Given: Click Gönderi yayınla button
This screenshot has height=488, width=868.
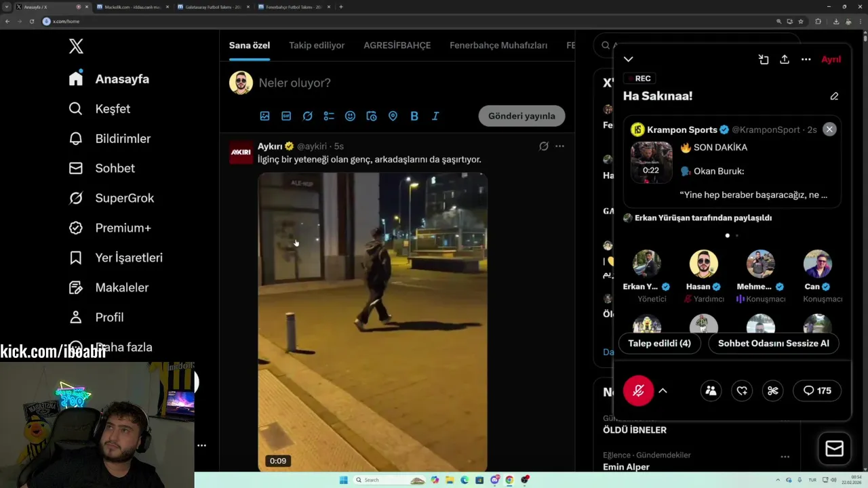Looking at the screenshot, I should coord(521,116).
